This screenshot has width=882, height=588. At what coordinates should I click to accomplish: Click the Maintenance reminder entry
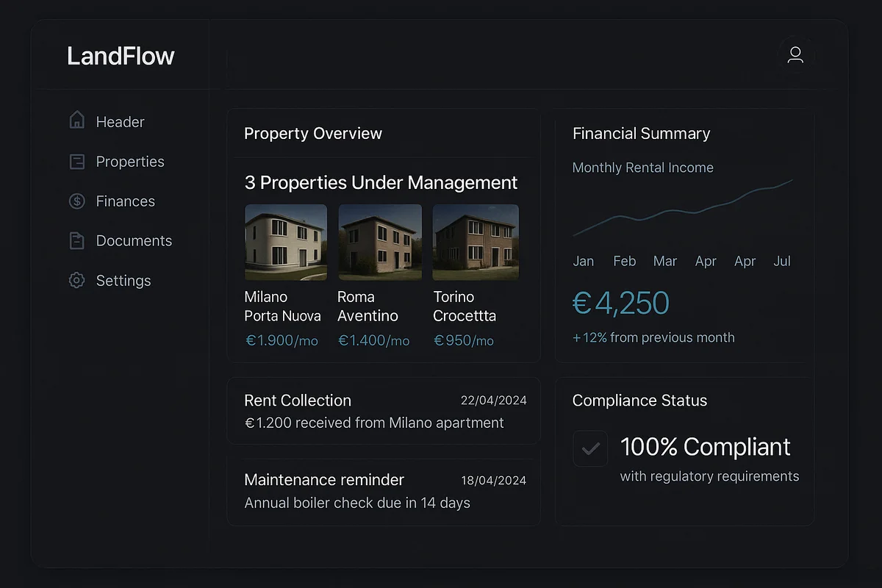coord(323,479)
